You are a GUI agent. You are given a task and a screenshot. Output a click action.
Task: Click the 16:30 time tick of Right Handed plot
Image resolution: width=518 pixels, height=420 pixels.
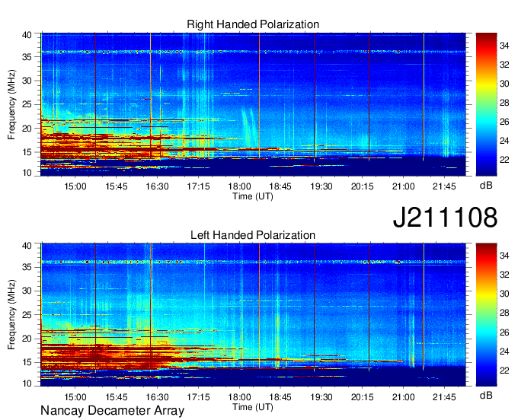pos(157,186)
